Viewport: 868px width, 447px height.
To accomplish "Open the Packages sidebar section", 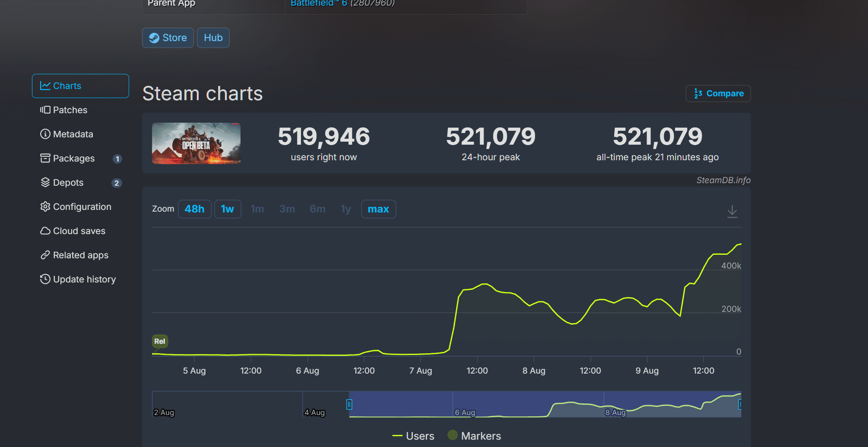I will tap(80, 159).
